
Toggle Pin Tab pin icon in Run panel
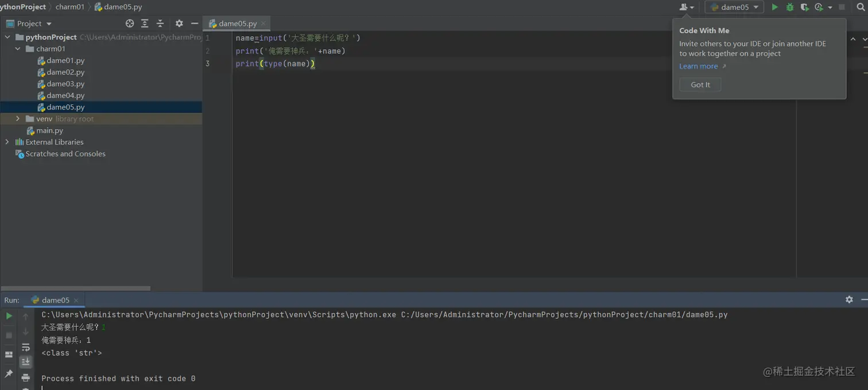[x=9, y=373]
